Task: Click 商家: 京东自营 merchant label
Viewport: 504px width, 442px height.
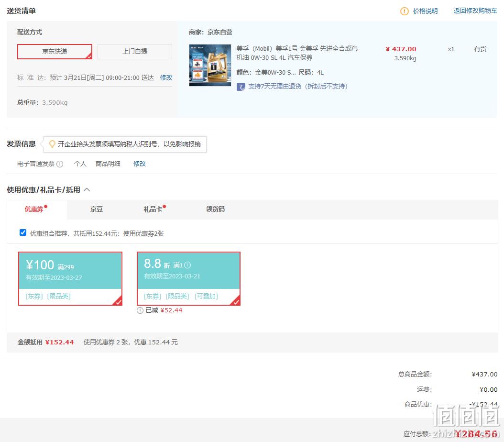Action: tap(210, 32)
